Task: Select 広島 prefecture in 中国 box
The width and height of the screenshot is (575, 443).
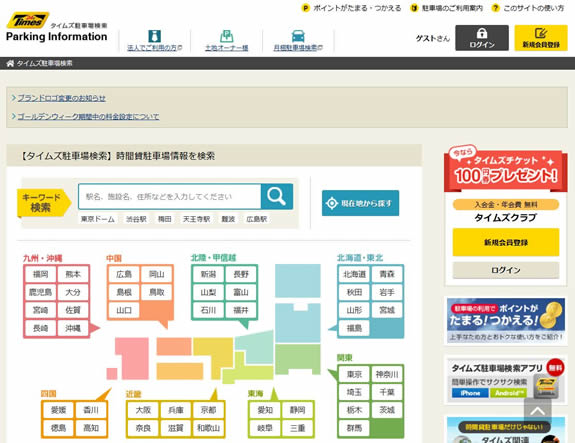Action: click(x=124, y=274)
